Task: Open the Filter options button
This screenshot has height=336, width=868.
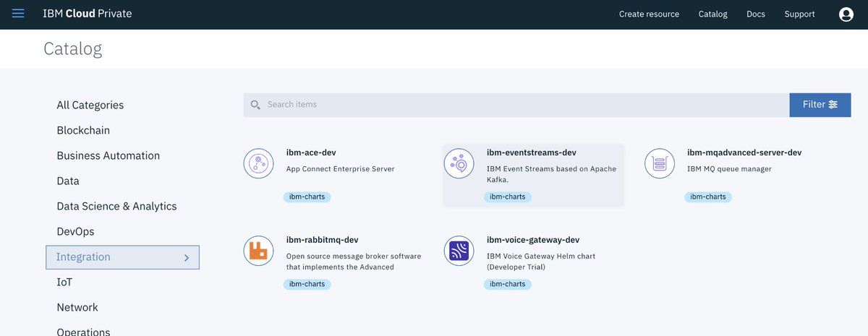Action: (x=820, y=105)
